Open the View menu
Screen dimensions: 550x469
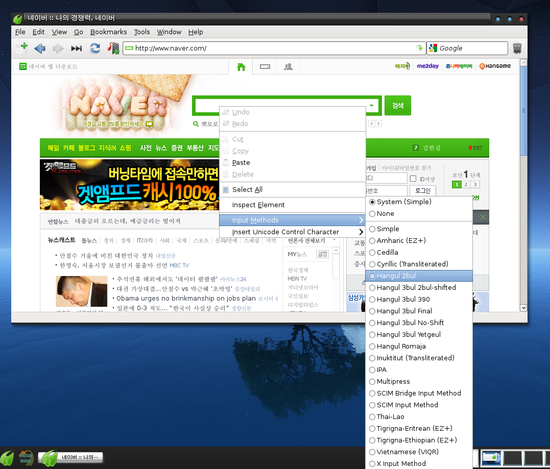(59, 32)
